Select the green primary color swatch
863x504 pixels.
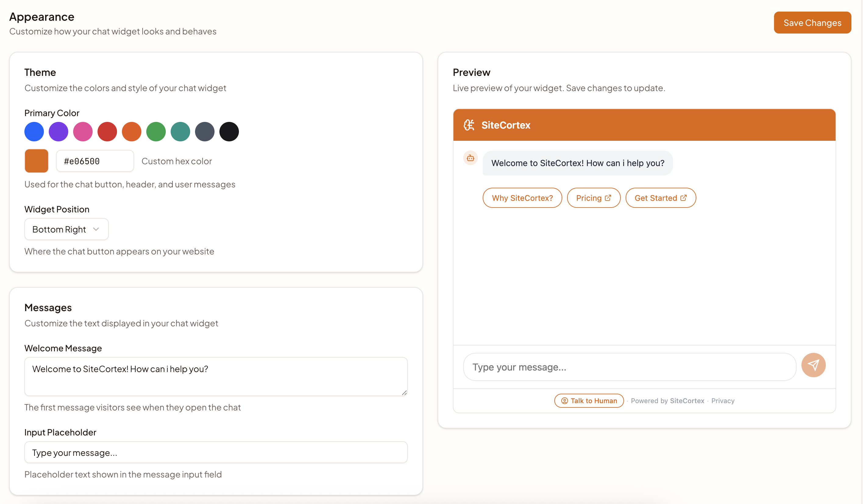(x=156, y=131)
